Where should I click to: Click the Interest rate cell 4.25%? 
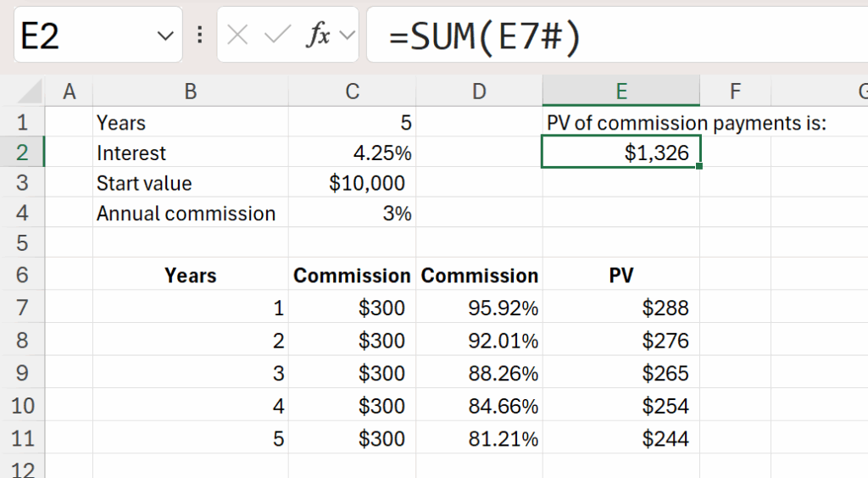352,153
